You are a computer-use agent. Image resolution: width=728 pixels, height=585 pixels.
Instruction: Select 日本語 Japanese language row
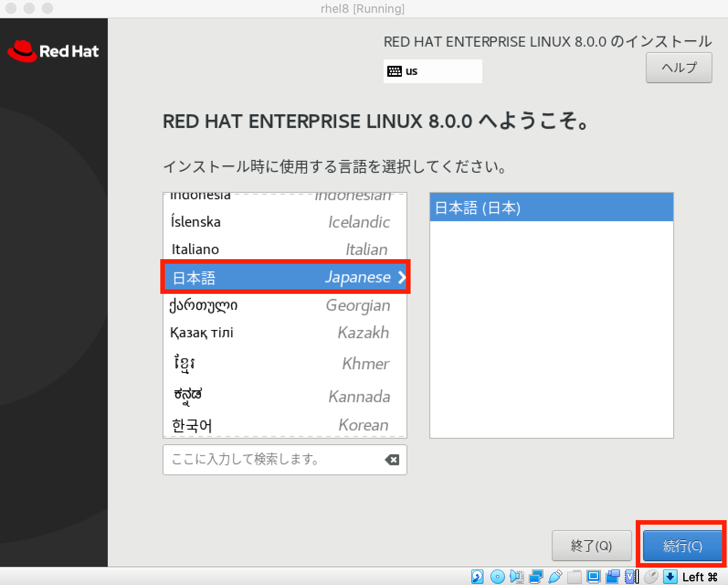pyautogui.click(x=285, y=277)
